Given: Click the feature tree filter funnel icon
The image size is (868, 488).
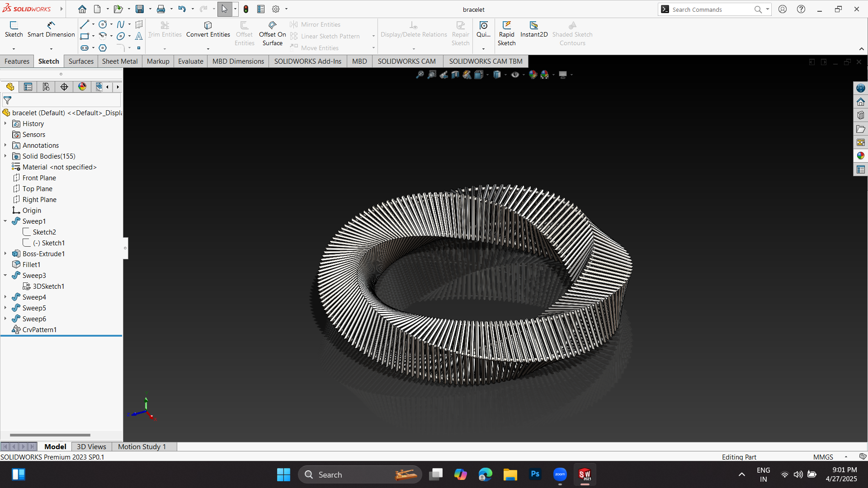Looking at the screenshot, I should pyautogui.click(x=8, y=100).
